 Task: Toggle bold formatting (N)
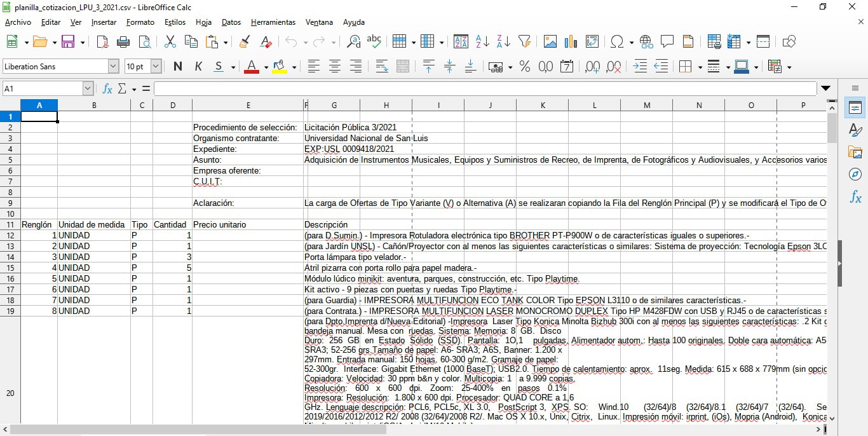point(177,67)
